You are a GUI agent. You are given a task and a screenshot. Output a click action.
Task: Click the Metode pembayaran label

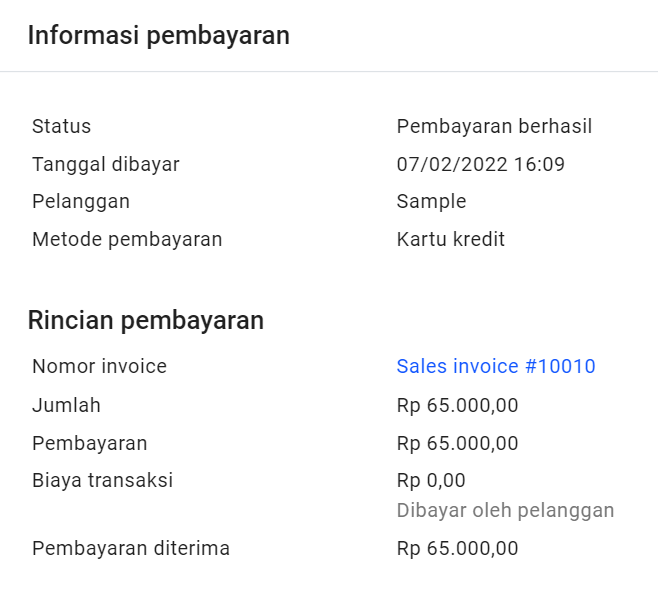pos(127,240)
